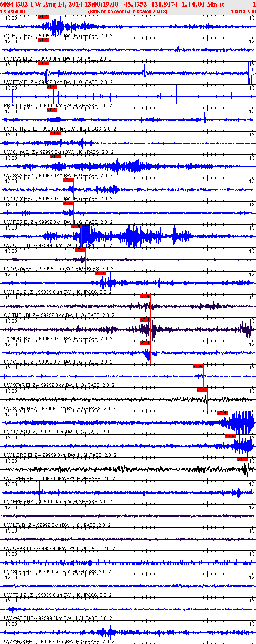Select the pick marker on UW.GNW trace

click(x=80, y=250)
